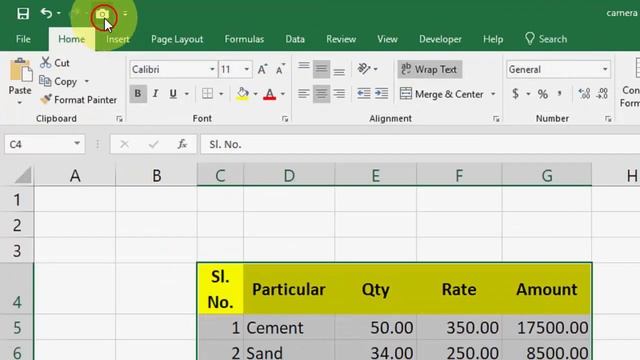The image size is (640, 360).
Task: Open the Data tab
Action: pos(295,39)
